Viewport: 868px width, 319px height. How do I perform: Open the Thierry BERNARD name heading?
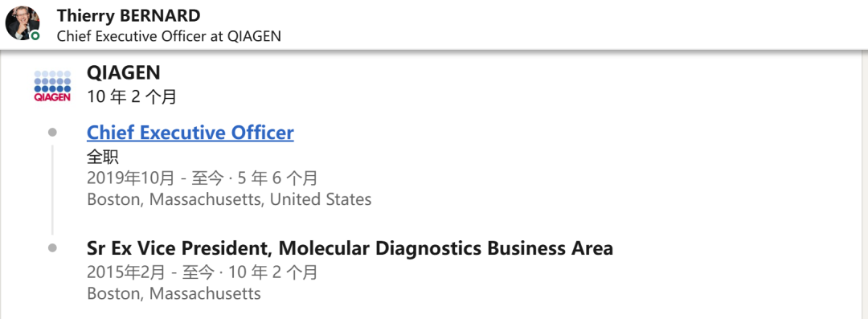click(129, 15)
